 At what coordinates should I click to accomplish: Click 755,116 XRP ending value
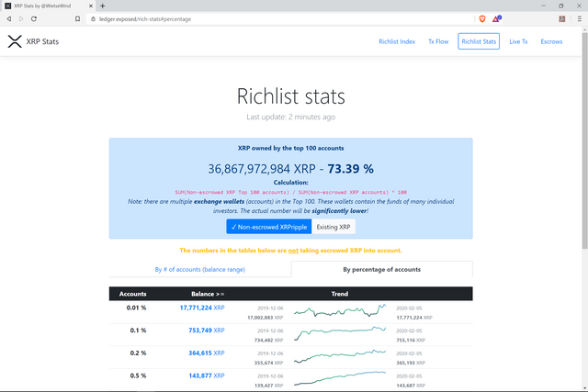(x=411, y=340)
